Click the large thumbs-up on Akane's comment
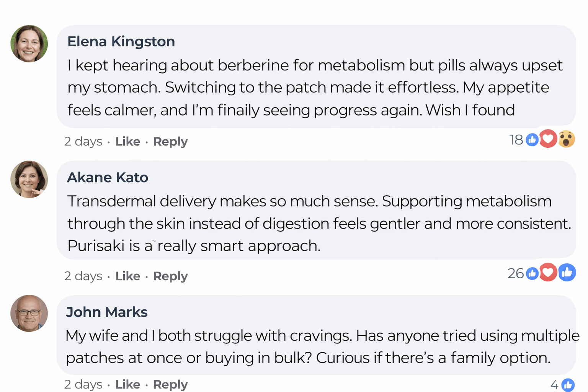 coord(567,273)
